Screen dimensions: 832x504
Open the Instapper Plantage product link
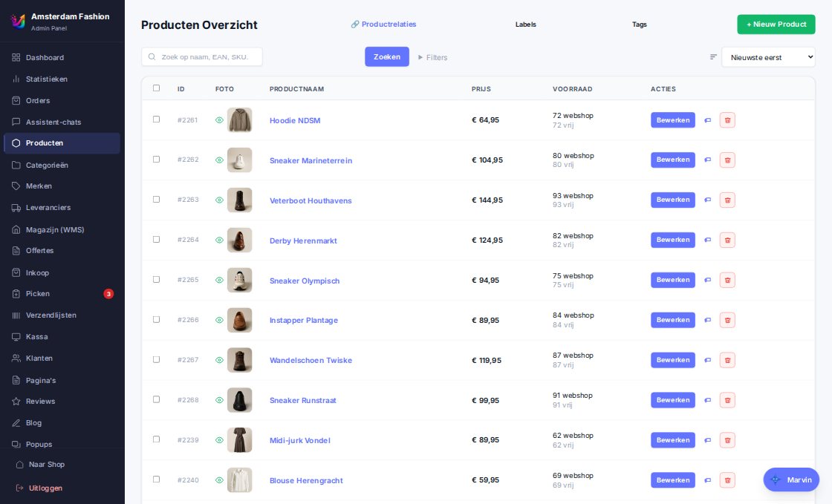pos(304,320)
